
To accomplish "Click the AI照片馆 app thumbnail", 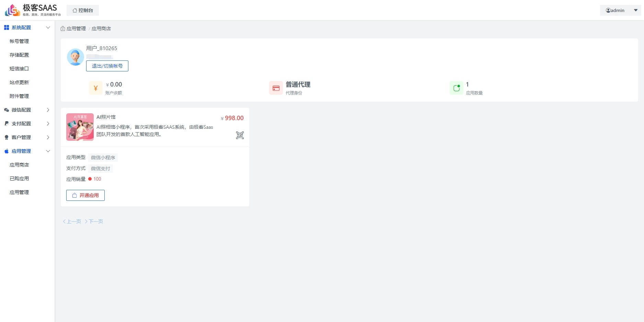I will 80,127.
